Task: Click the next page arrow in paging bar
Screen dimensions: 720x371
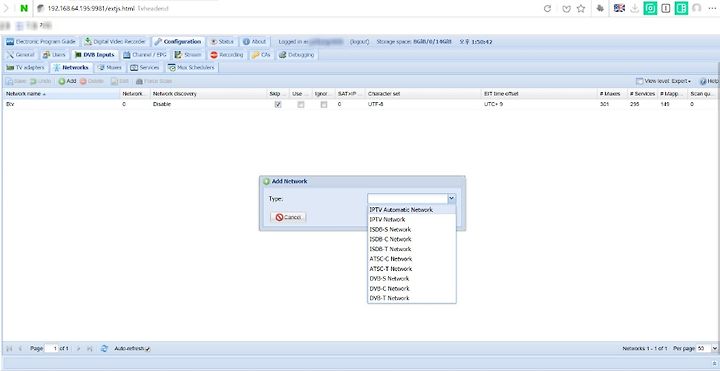Action: (x=79, y=349)
